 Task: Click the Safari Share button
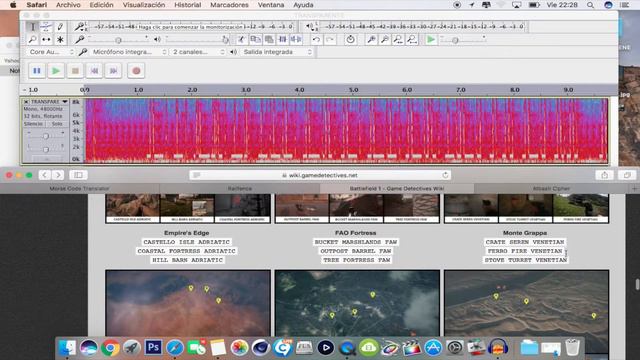pos(604,175)
